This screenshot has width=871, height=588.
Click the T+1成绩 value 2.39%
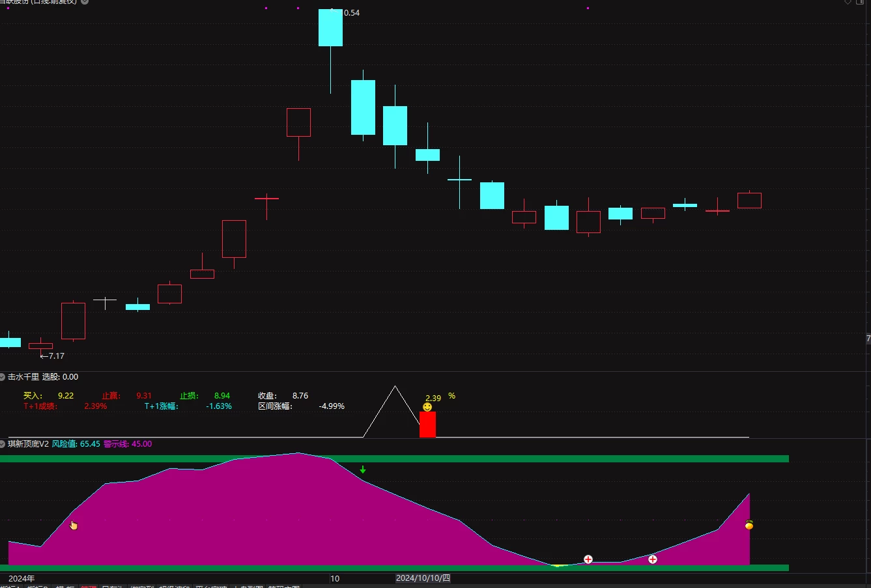[x=96, y=406]
